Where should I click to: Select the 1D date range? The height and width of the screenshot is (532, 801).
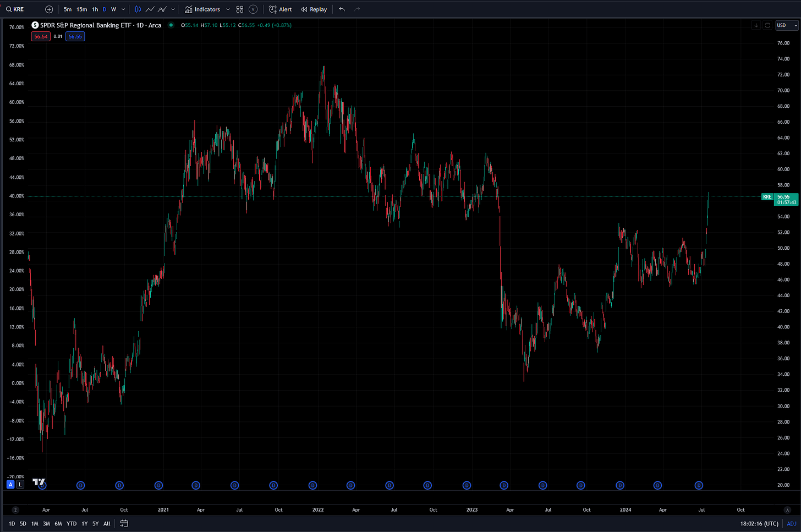click(12, 524)
